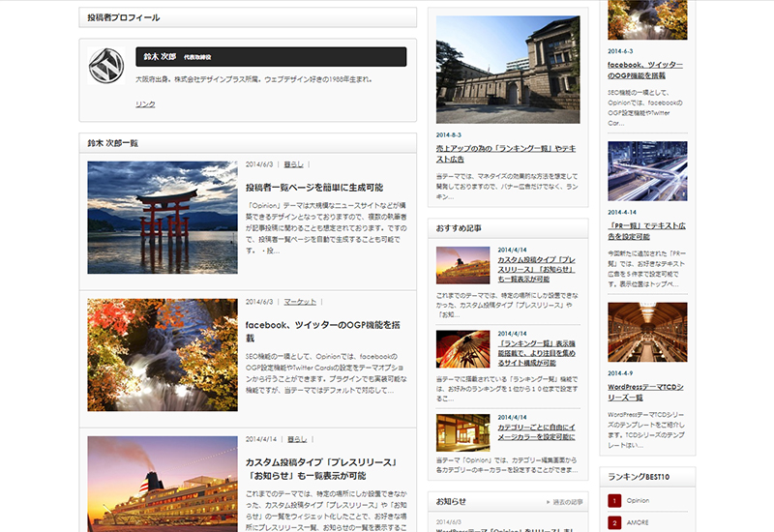The width and height of the screenshot is (774, 532).
Task: Open the AMORE ranking entry
Action: pos(638,522)
